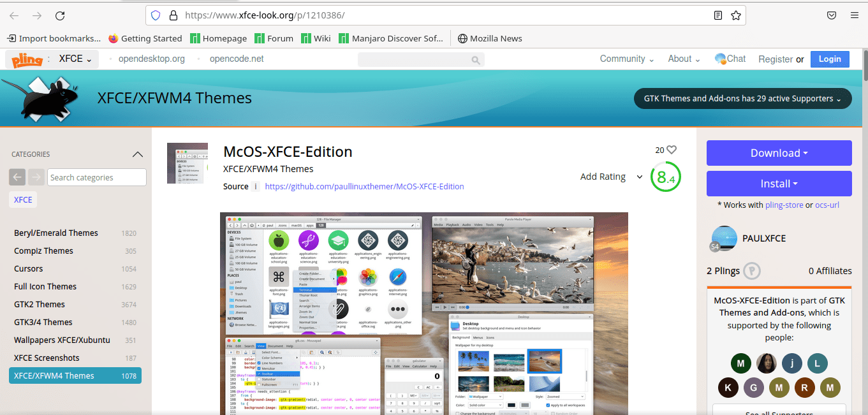Click the browser URL address bar

pos(445,15)
